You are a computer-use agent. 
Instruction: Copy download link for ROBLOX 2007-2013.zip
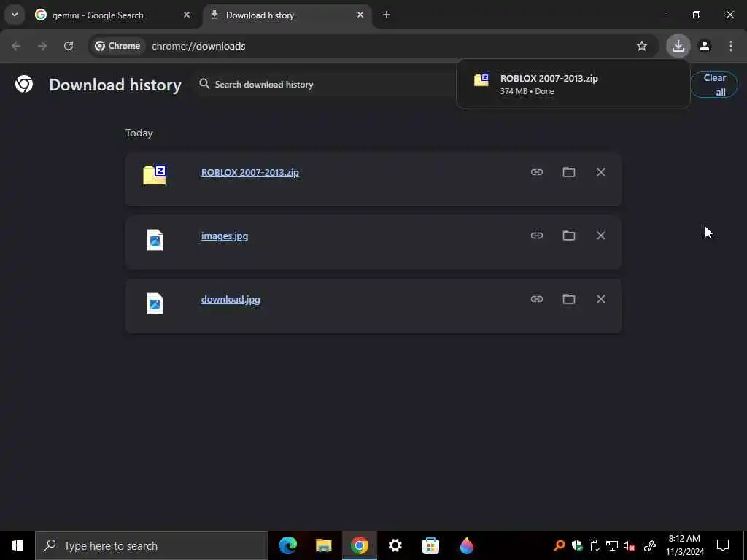537,172
